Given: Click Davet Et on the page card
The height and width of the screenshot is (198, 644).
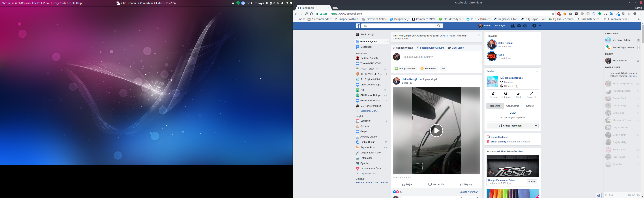Looking at the screenshot, I should tap(531, 95).
